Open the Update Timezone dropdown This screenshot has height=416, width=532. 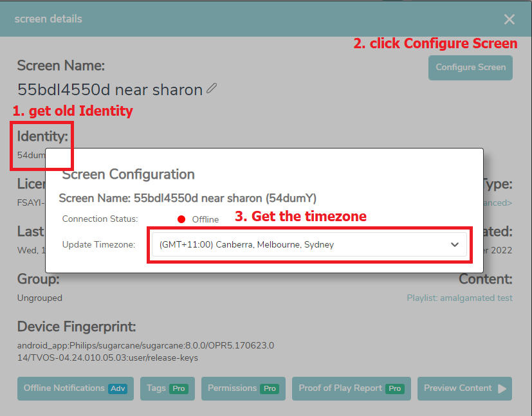309,244
